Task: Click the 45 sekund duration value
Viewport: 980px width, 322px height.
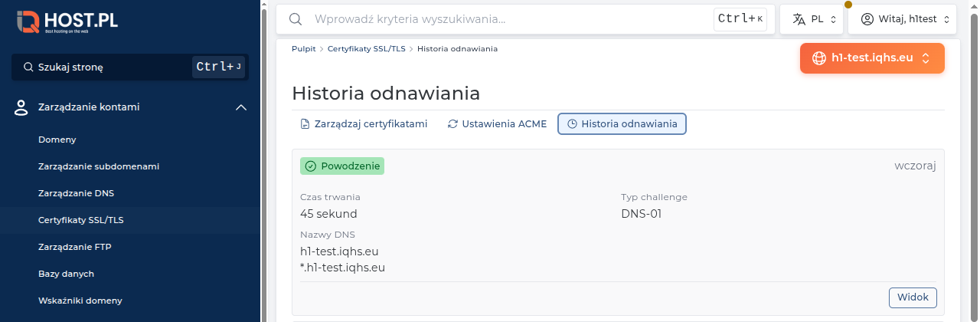Action: (x=328, y=213)
